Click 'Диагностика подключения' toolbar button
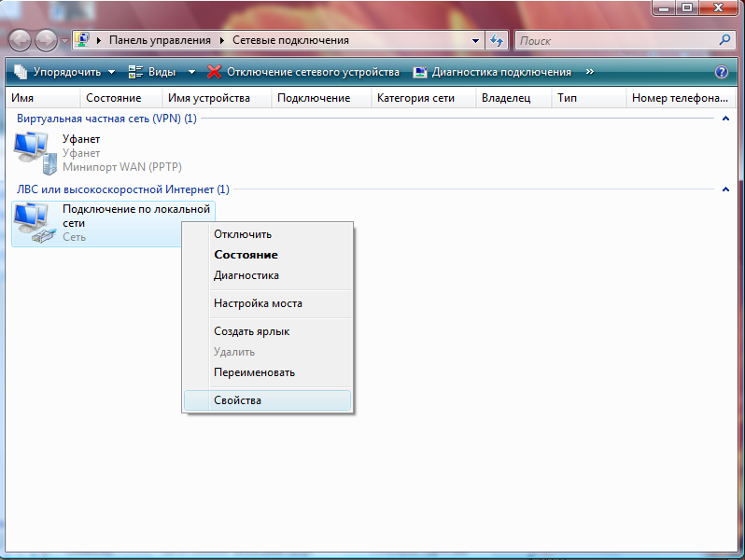This screenshot has height=560, width=745. 492,72
